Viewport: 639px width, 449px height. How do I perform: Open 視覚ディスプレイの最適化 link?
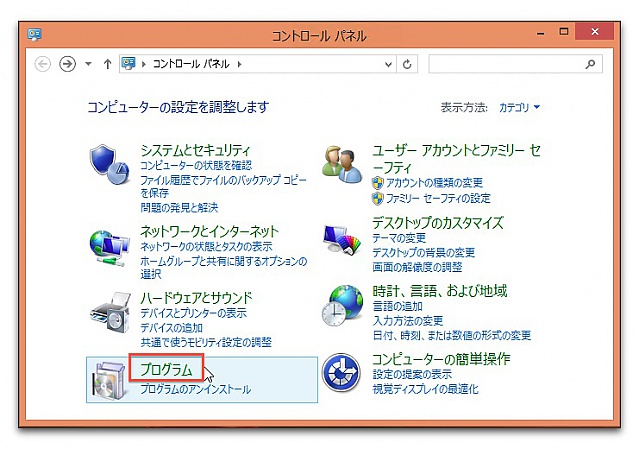click(425, 389)
